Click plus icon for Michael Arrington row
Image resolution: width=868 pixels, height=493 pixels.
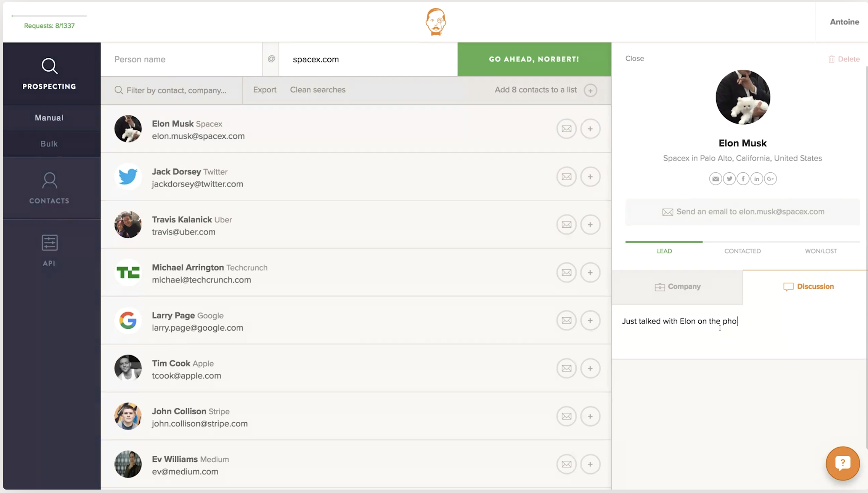[x=590, y=273]
